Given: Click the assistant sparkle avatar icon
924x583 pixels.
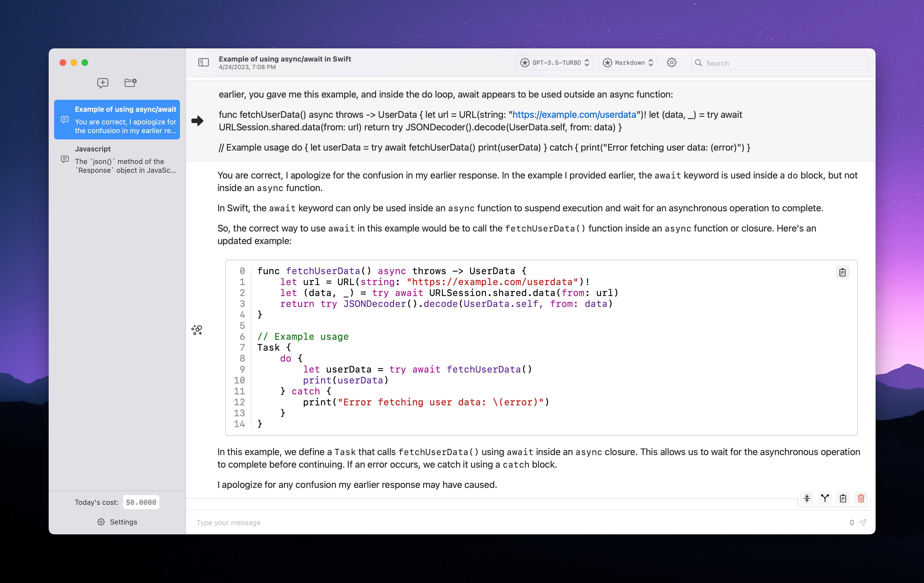Looking at the screenshot, I should point(197,330).
